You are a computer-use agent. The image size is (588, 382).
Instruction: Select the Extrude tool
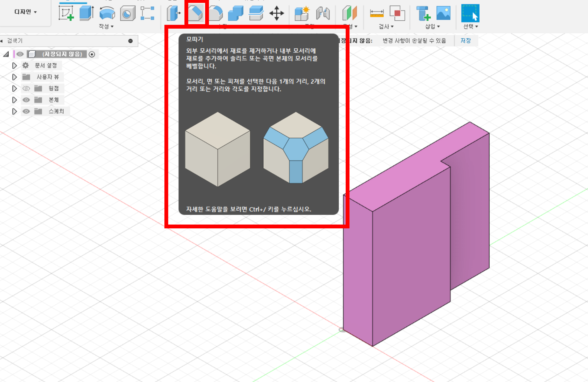[86, 13]
